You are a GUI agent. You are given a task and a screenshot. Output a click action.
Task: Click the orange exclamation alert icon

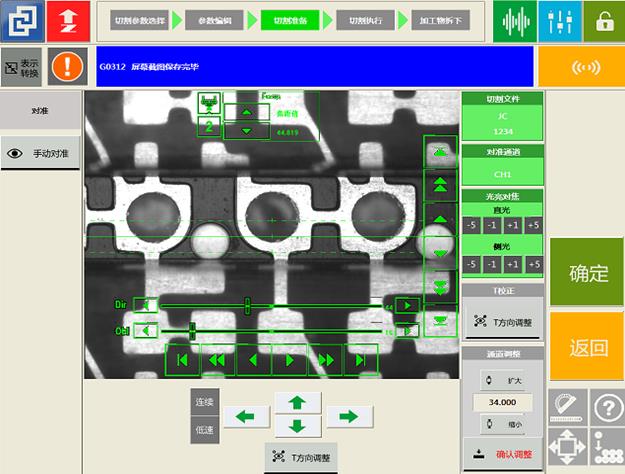tap(67, 67)
